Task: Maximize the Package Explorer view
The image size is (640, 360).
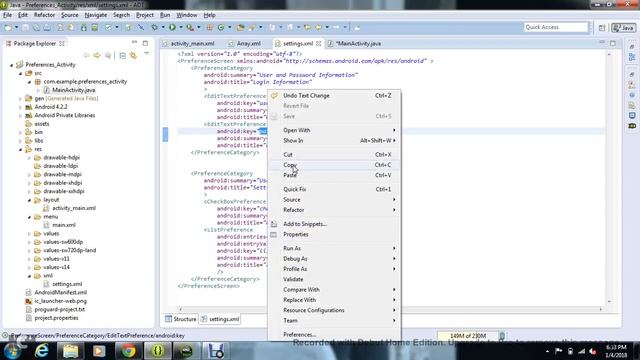Action: click(x=145, y=43)
